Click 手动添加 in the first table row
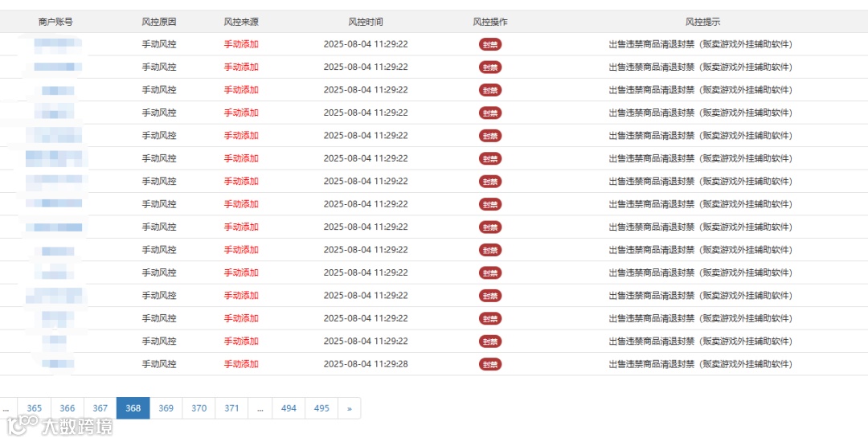This screenshot has width=868, height=442. coord(241,44)
